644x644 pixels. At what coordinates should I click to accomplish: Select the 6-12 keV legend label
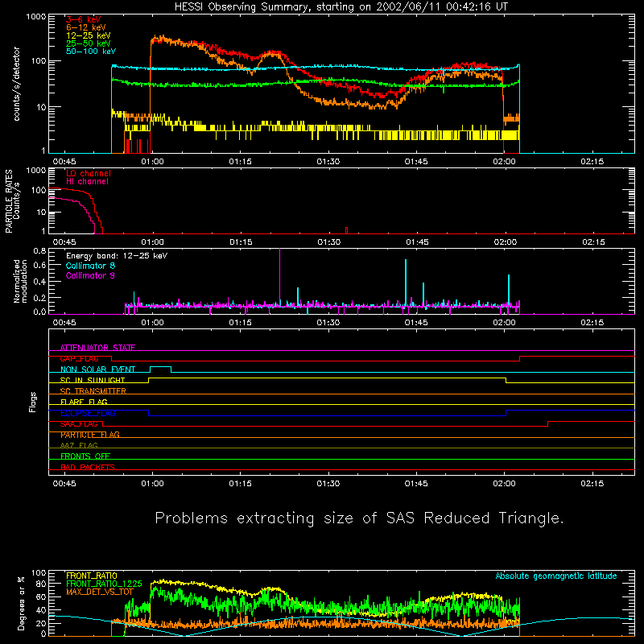86,27
